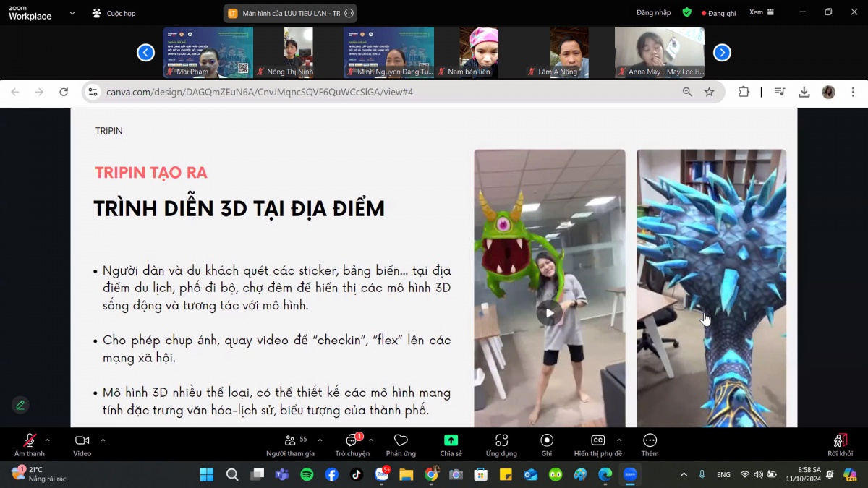Expand the participants (Người tham gia) arrow
The height and width of the screenshot is (488, 868).
(x=320, y=440)
